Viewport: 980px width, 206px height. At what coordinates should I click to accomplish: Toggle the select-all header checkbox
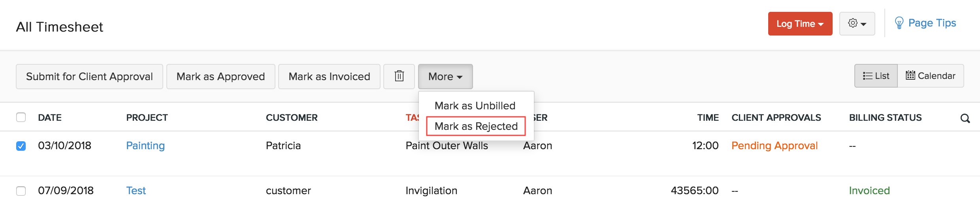click(x=21, y=117)
